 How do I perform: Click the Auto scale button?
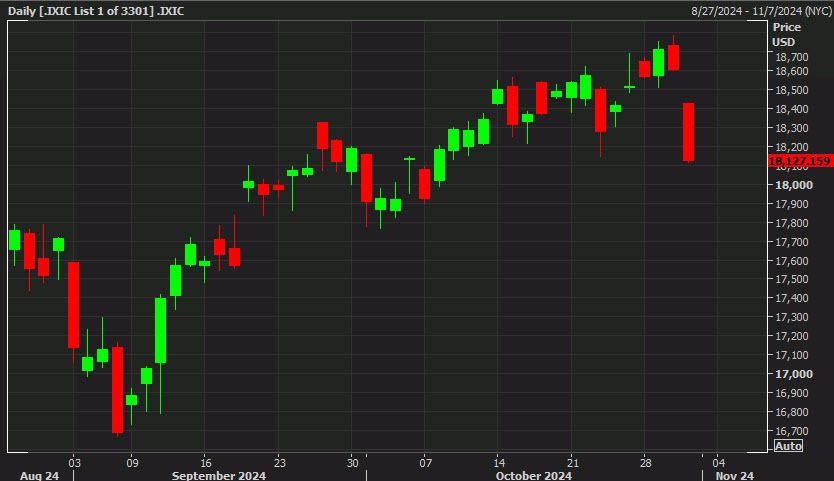pyautogui.click(x=788, y=446)
